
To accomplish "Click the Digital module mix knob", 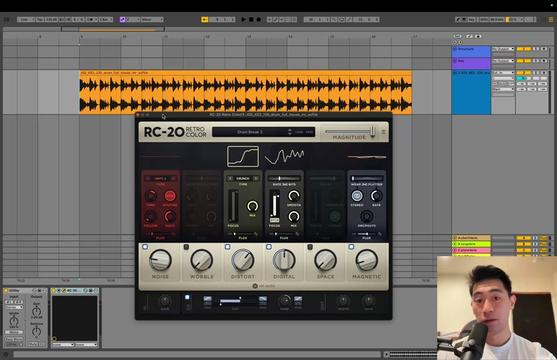I will (x=294, y=216).
